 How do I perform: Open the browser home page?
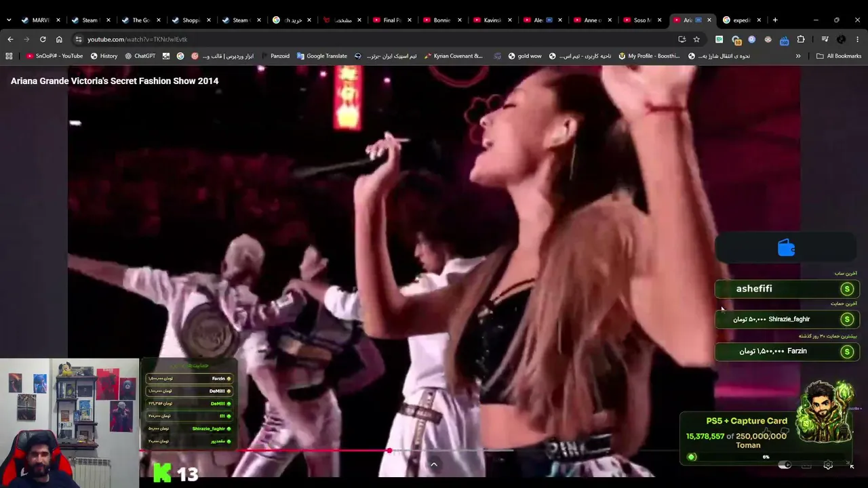point(59,39)
